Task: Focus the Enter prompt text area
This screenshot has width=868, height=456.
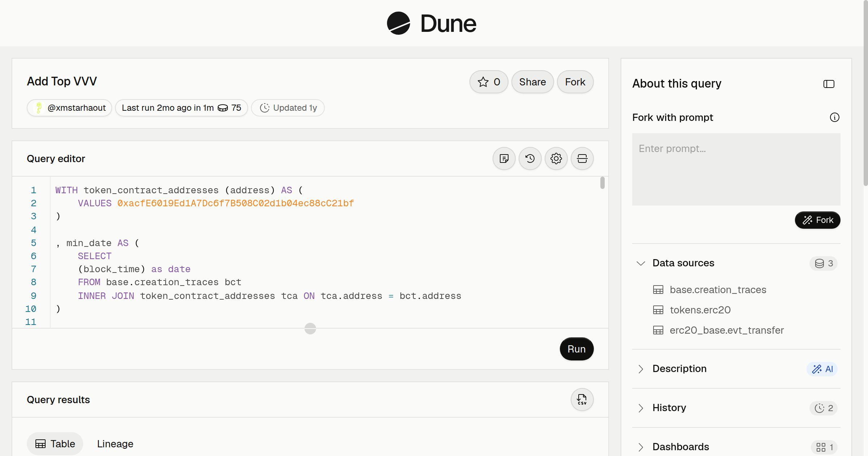Action: [736, 169]
